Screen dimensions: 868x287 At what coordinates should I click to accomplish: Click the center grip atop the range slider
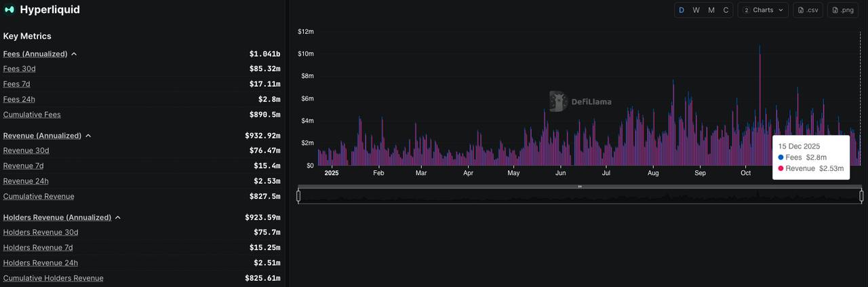(580, 187)
